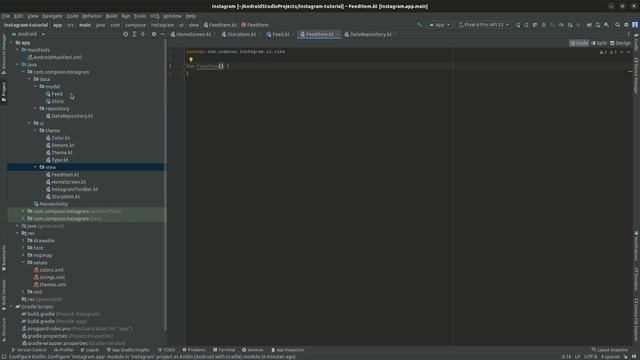This screenshot has height=360, width=640.
Task: Switch the editor to Split view mode
Action: pyautogui.click(x=599, y=43)
